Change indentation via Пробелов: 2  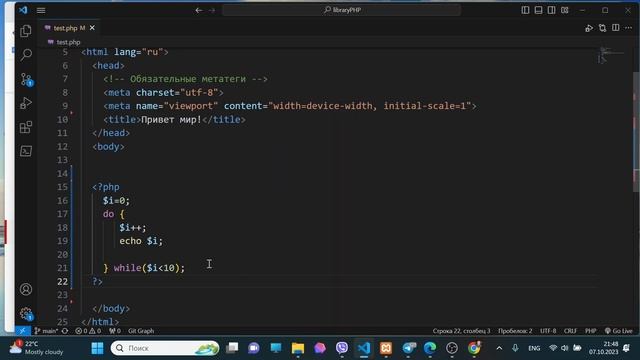pyautogui.click(x=515, y=331)
